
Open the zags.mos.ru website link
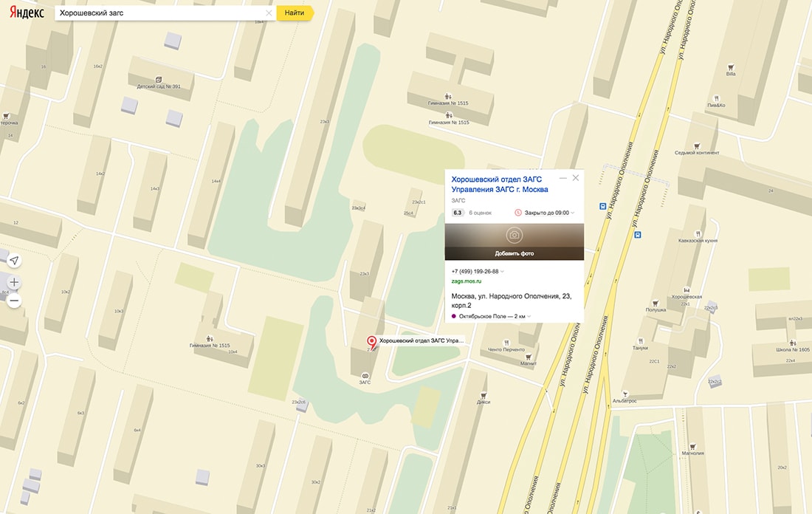466,281
